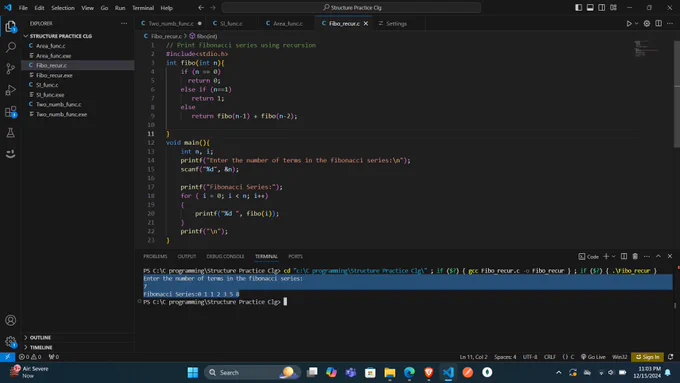Open the Selection menu
The image size is (680, 383).
pyautogui.click(x=63, y=8)
